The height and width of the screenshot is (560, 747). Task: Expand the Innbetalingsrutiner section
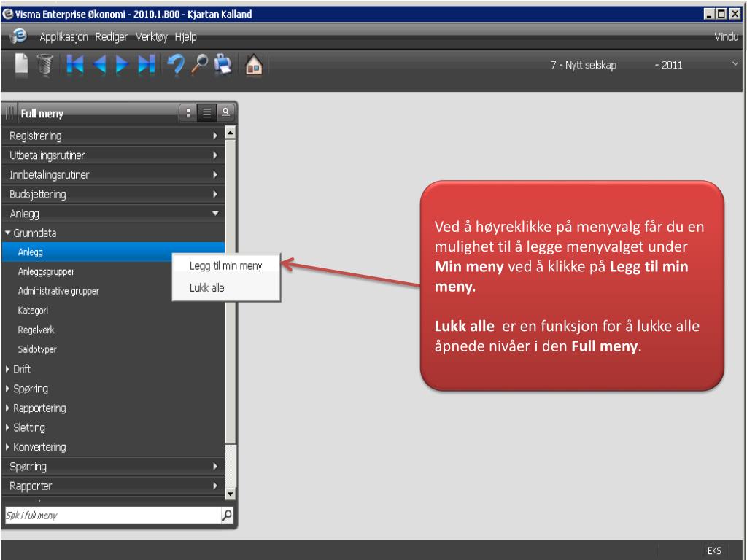tap(113, 175)
